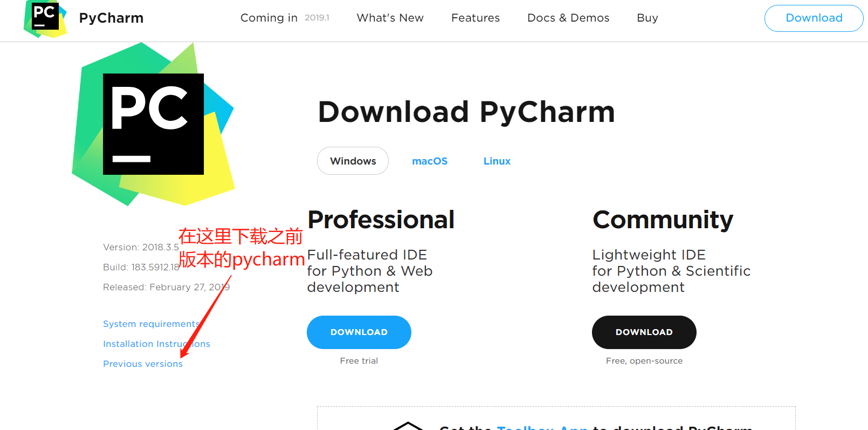Switch to the Linux tab
Screen dimensions: 868x430
click(x=497, y=161)
